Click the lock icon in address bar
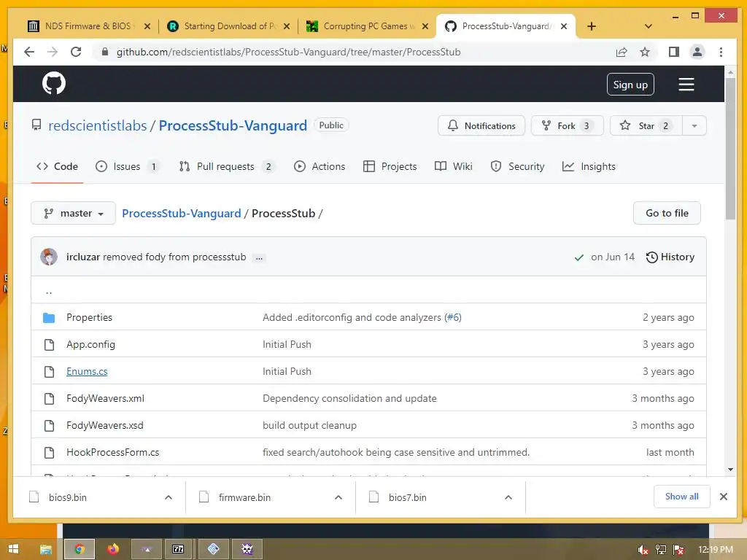This screenshot has height=560, width=747. pos(105,52)
